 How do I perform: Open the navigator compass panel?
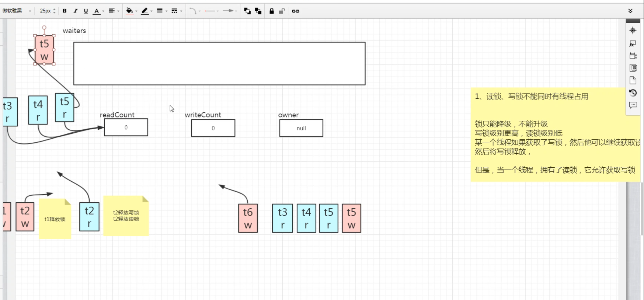click(633, 31)
